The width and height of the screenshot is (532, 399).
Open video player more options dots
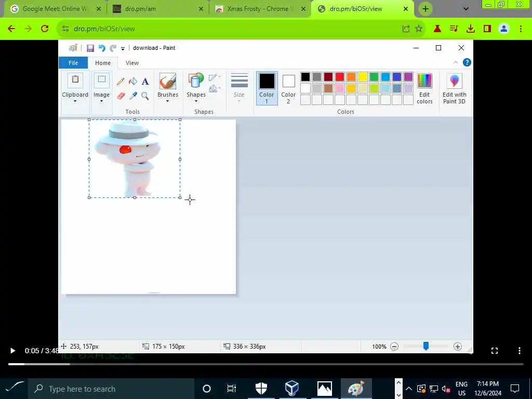pos(520,351)
